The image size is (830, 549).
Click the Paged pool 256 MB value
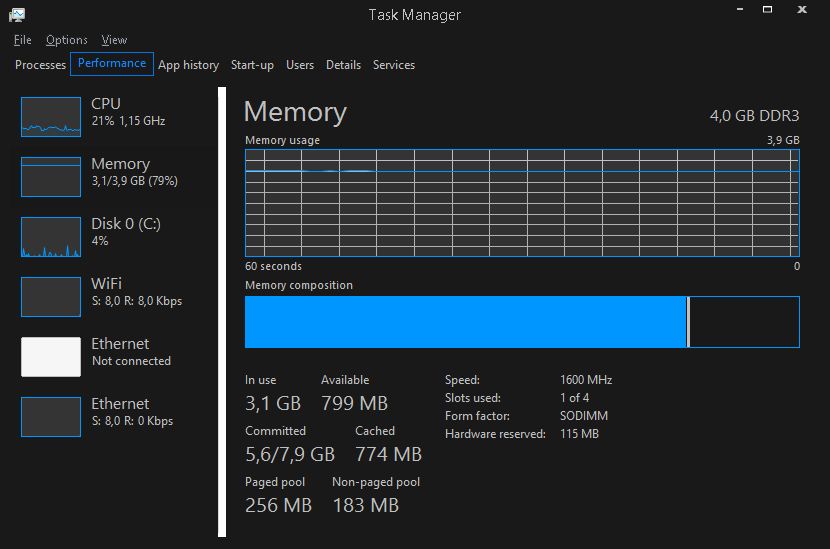click(278, 505)
